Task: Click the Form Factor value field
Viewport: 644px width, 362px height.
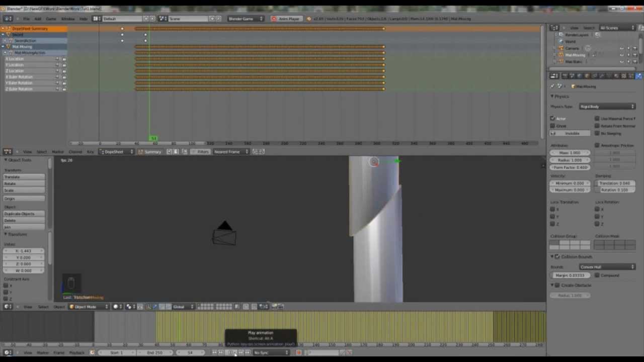Action: point(570,167)
